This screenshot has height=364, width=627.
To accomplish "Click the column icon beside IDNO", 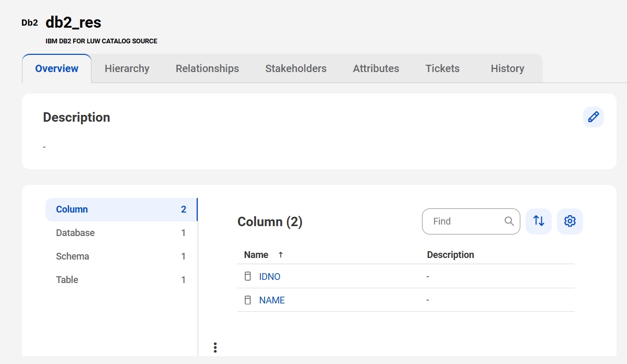I will [x=248, y=276].
